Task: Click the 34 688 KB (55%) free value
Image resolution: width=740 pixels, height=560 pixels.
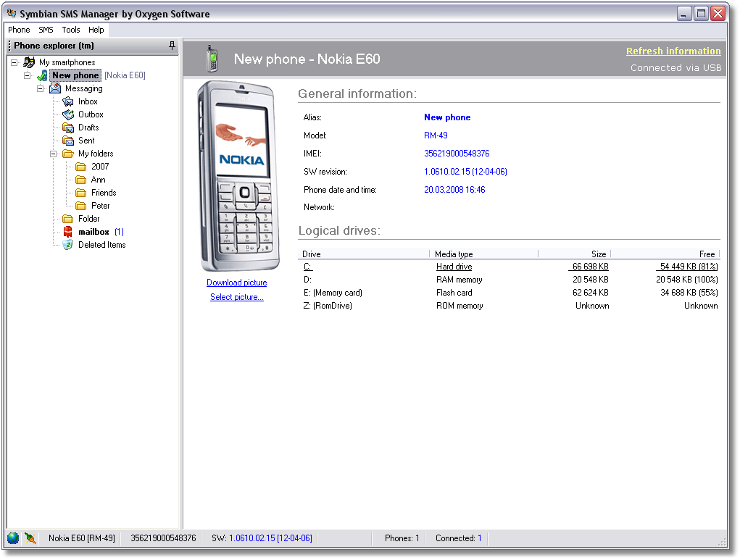Action: click(x=689, y=293)
